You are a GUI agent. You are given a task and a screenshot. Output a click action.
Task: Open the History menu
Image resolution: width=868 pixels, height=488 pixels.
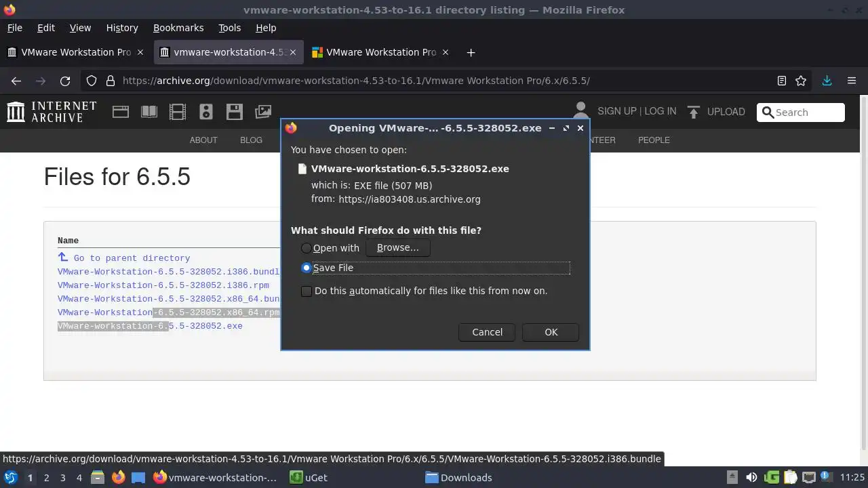[122, 28]
